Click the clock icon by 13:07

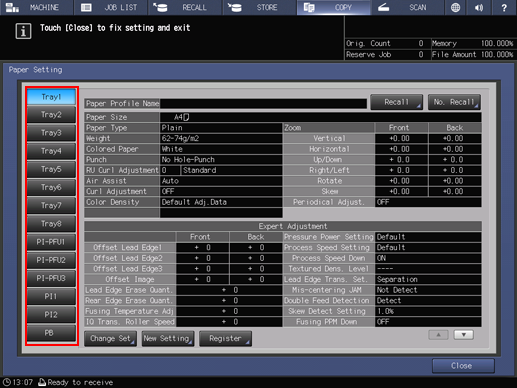point(7,382)
